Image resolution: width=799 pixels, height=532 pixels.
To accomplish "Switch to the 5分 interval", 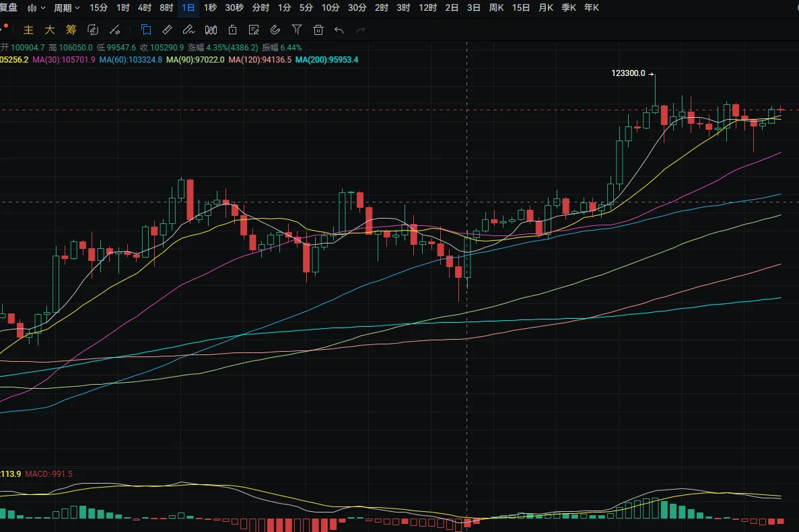I will [x=306, y=7].
